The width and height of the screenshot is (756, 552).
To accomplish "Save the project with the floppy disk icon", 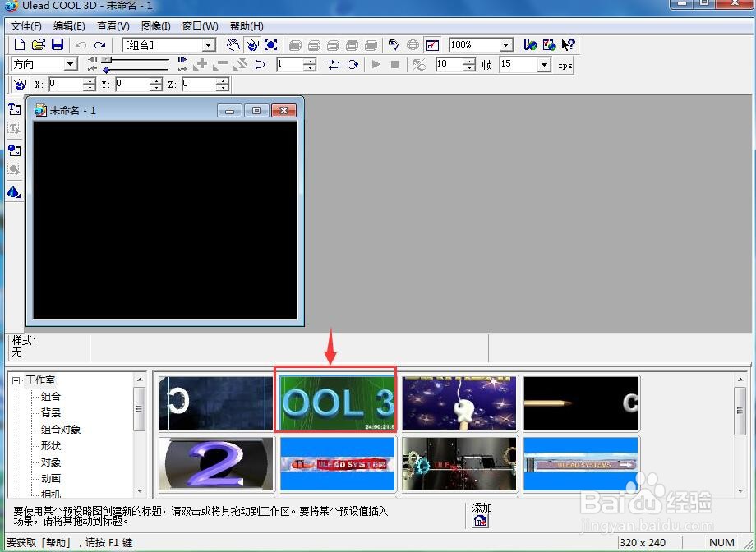I will pyautogui.click(x=58, y=45).
